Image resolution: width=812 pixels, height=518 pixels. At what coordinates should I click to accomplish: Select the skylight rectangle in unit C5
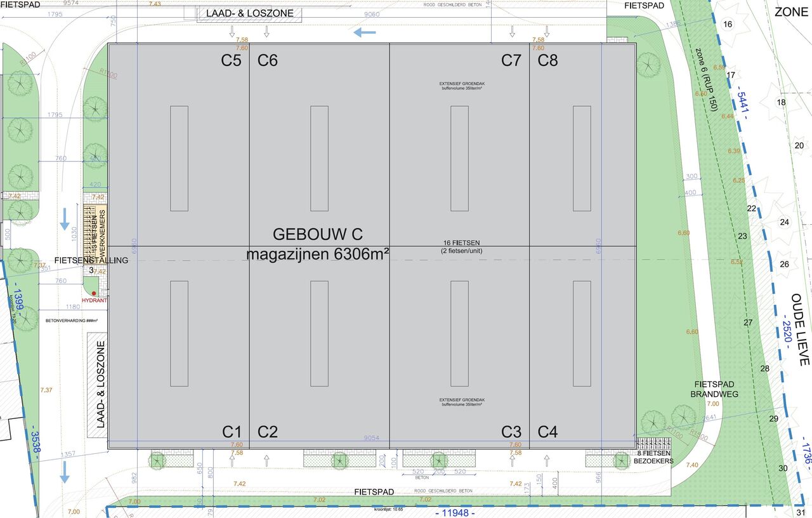coord(180,158)
